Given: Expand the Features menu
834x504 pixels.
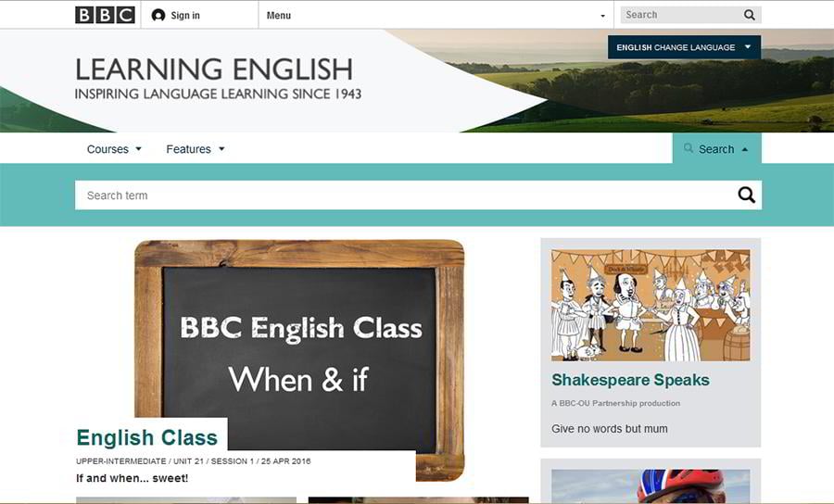Looking at the screenshot, I should coord(195,149).
